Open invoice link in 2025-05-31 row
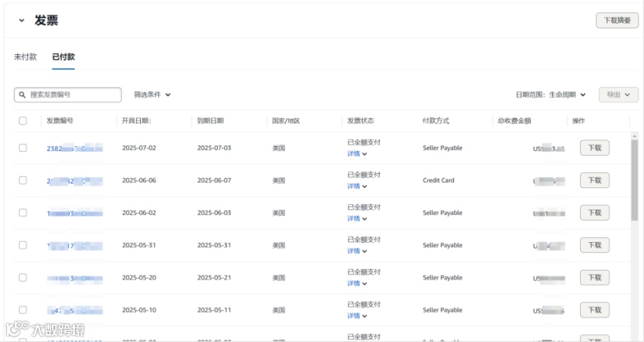This screenshot has height=342, width=644. point(74,246)
